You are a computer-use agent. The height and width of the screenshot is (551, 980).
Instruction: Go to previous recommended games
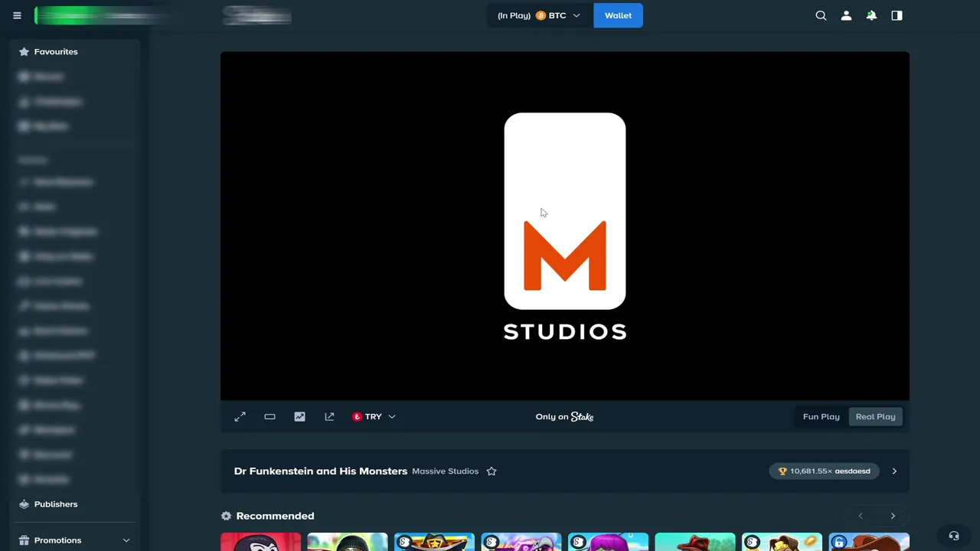(x=861, y=516)
